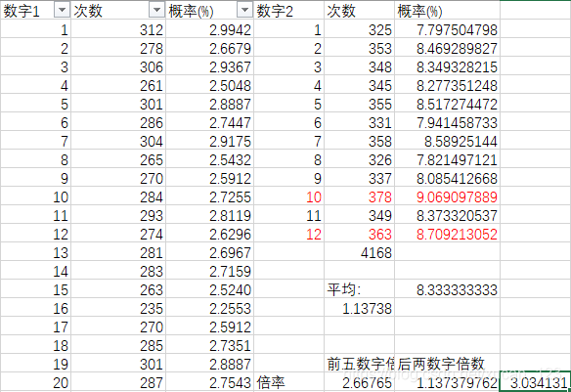Select the cell with value 353
The image size is (571, 392).
click(359, 48)
